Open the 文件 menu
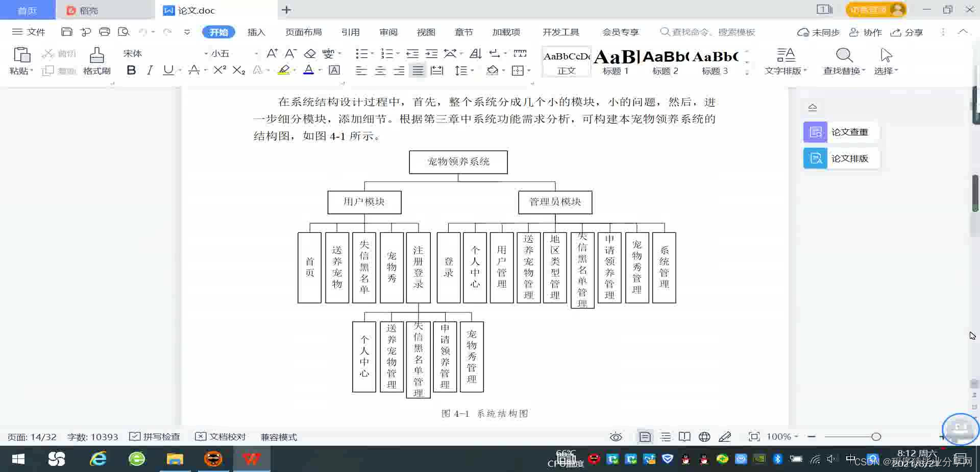Screen dimensions: 980x472 click(29, 32)
